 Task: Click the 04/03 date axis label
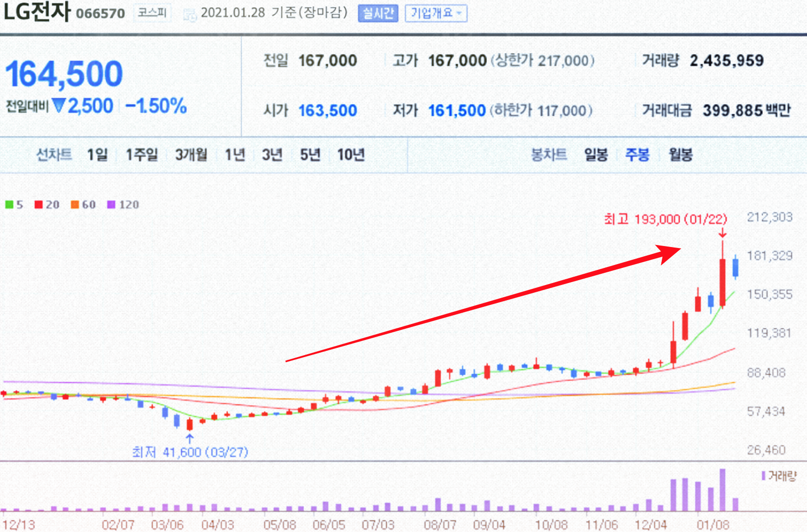218,525
